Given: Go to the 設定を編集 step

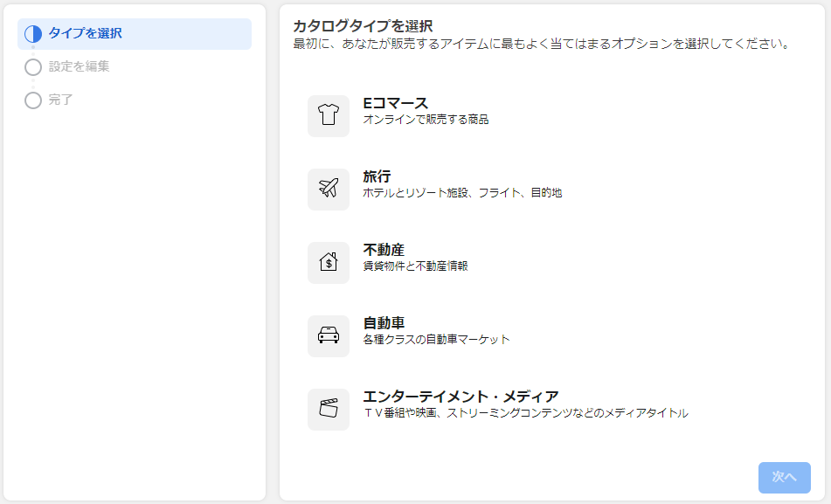Looking at the screenshot, I should click(x=79, y=66).
